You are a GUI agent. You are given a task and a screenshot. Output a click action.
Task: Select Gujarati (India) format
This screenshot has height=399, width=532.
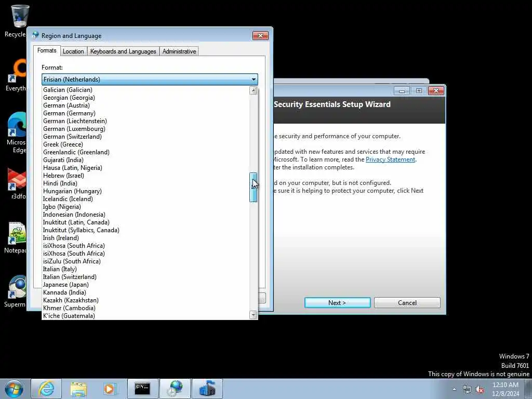pyautogui.click(x=145, y=160)
